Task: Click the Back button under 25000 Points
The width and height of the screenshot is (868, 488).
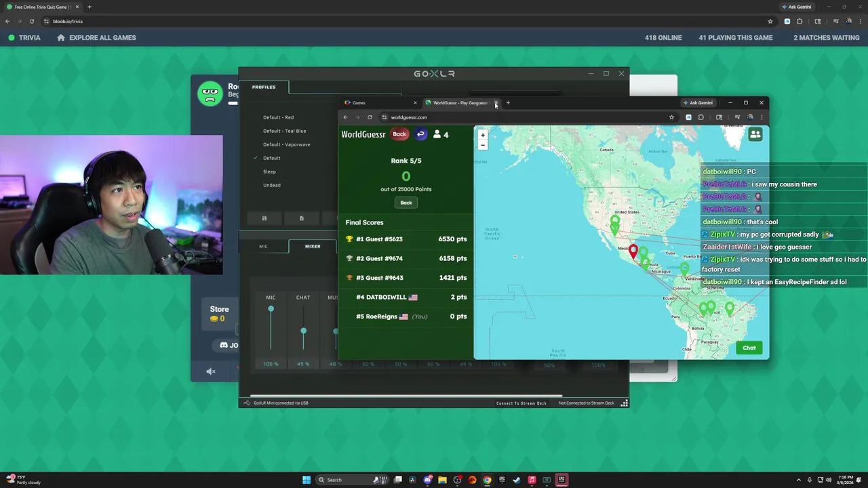Action: pyautogui.click(x=406, y=203)
